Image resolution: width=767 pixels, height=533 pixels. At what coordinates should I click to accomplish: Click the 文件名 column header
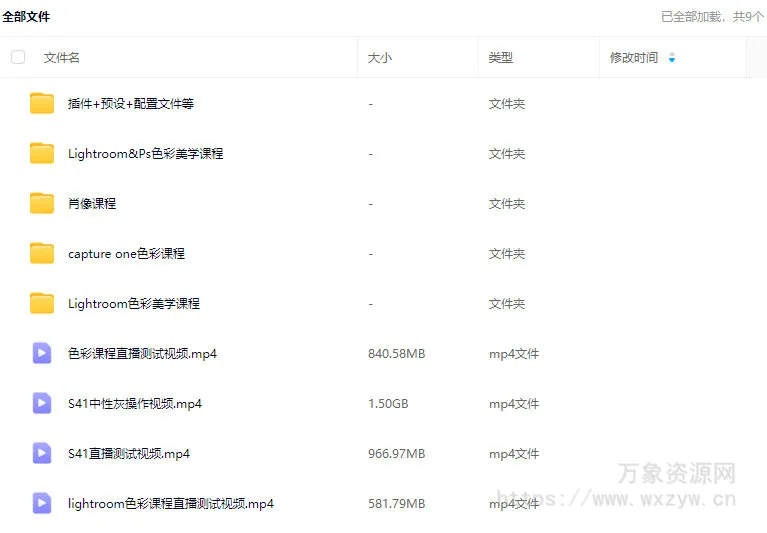click(x=62, y=58)
